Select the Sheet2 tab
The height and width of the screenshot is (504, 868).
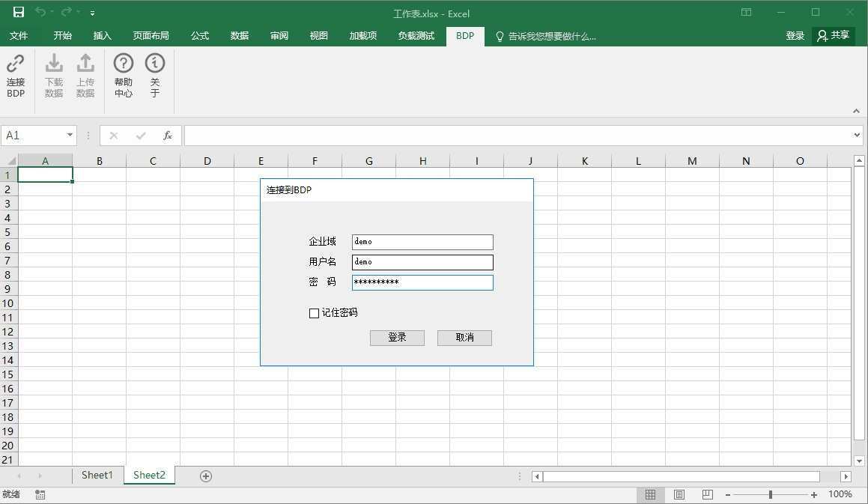point(149,476)
